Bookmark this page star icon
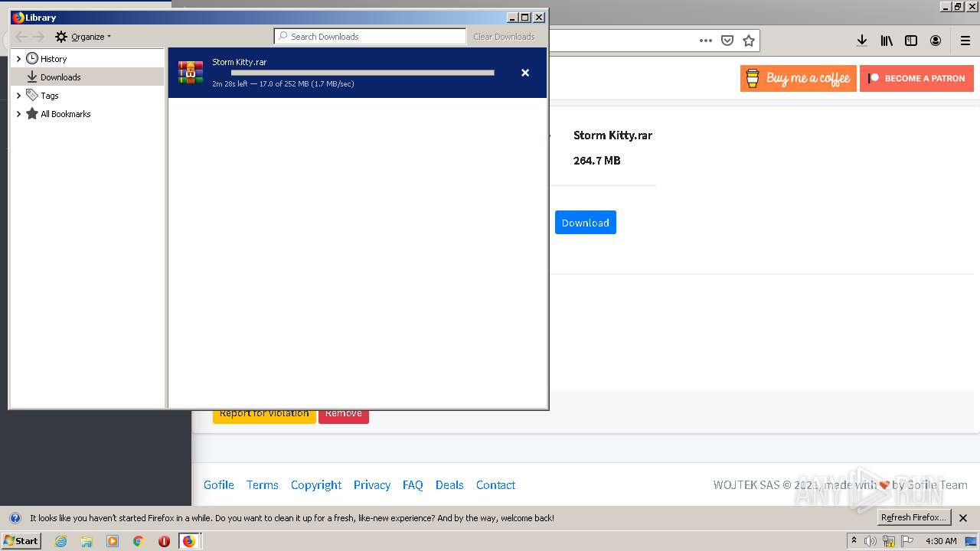 tap(749, 41)
